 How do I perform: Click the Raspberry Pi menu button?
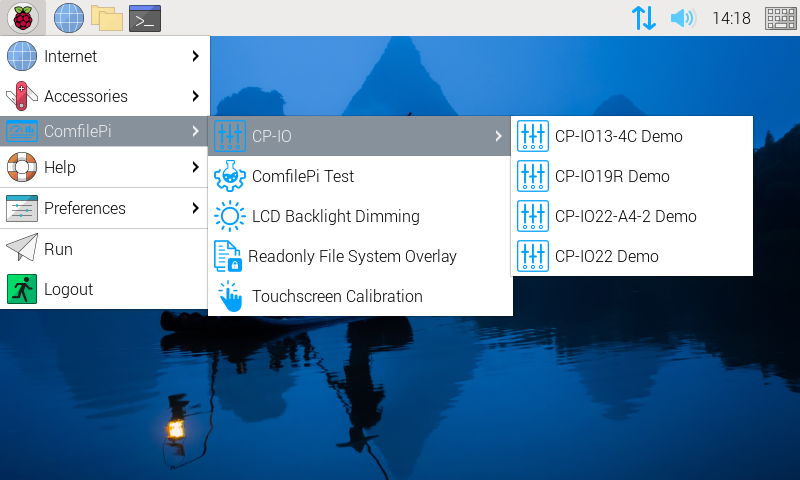22,18
